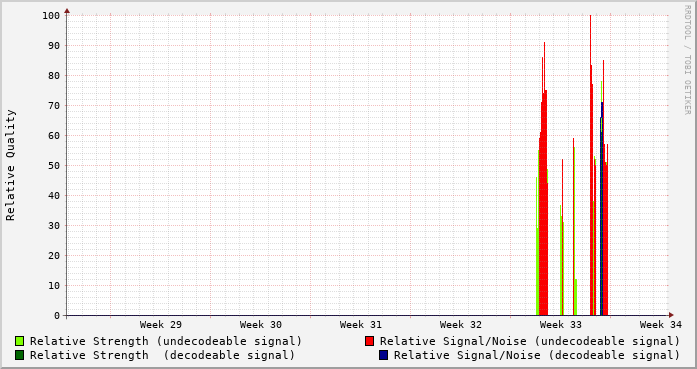Click the dark blue decodeable Signal/Noise swatch

(384, 355)
